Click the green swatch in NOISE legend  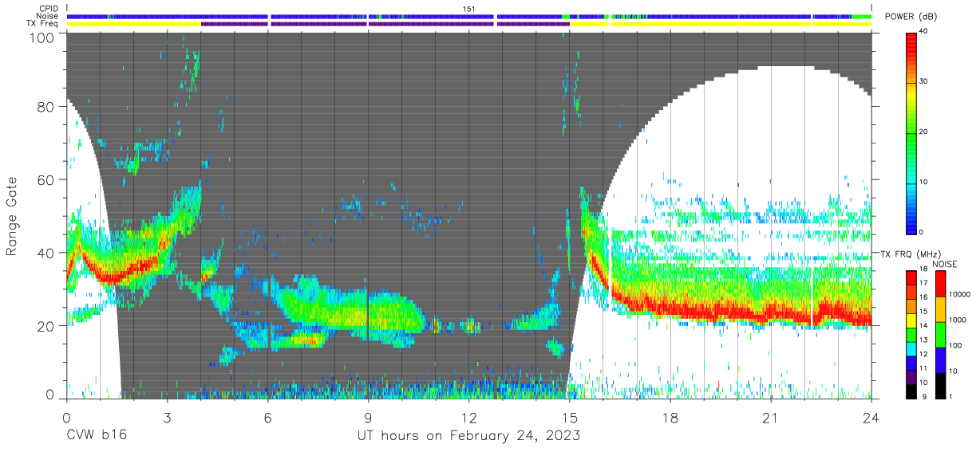[940, 334]
